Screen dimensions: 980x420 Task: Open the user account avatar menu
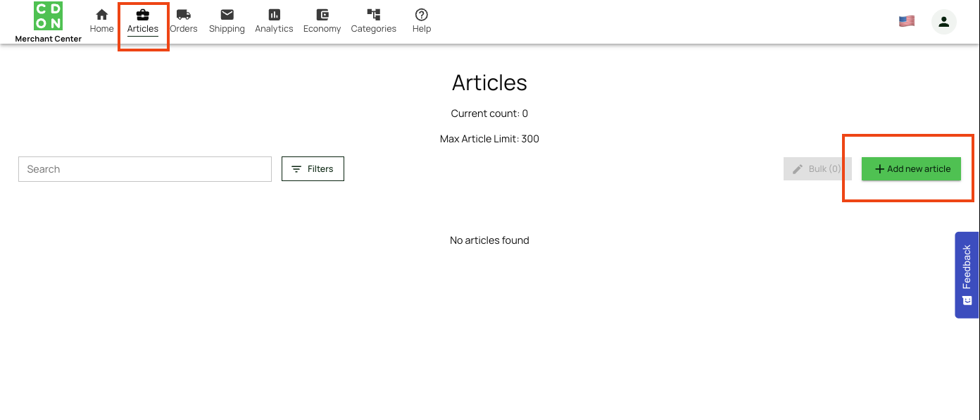pyautogui.click(x=944, y=22)
